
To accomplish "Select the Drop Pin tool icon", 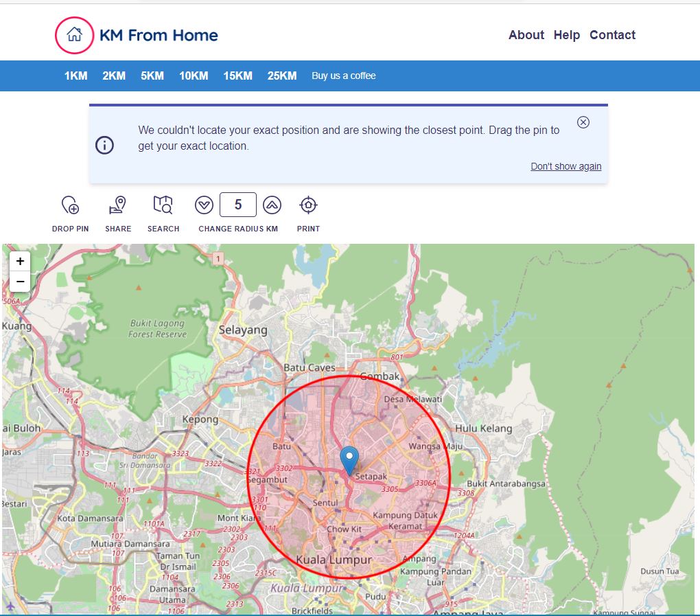I will [x=70, y=205].
